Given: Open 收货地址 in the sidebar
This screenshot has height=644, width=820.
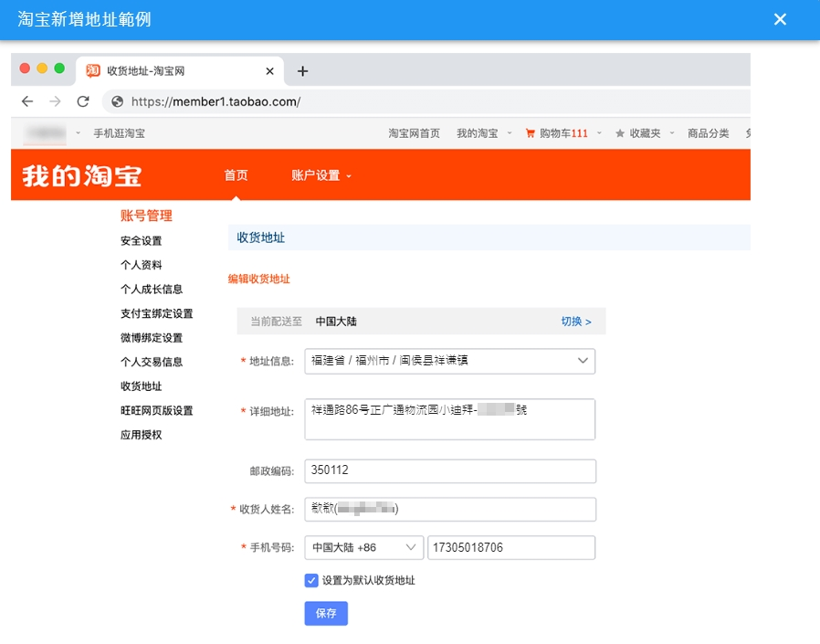Looking at the screenshot, I should click(142, 386).
